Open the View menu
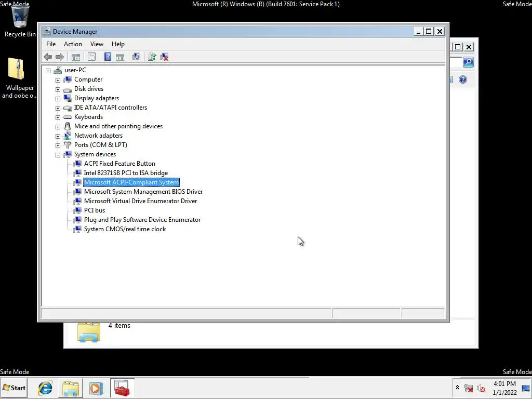This screenshot has height=399, width=532. coord(97,44)
